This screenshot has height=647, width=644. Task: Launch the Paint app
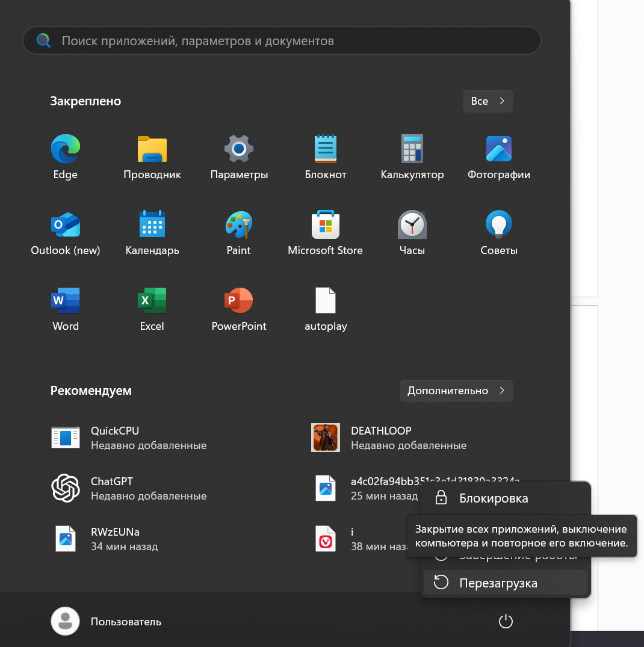point(239,233)
